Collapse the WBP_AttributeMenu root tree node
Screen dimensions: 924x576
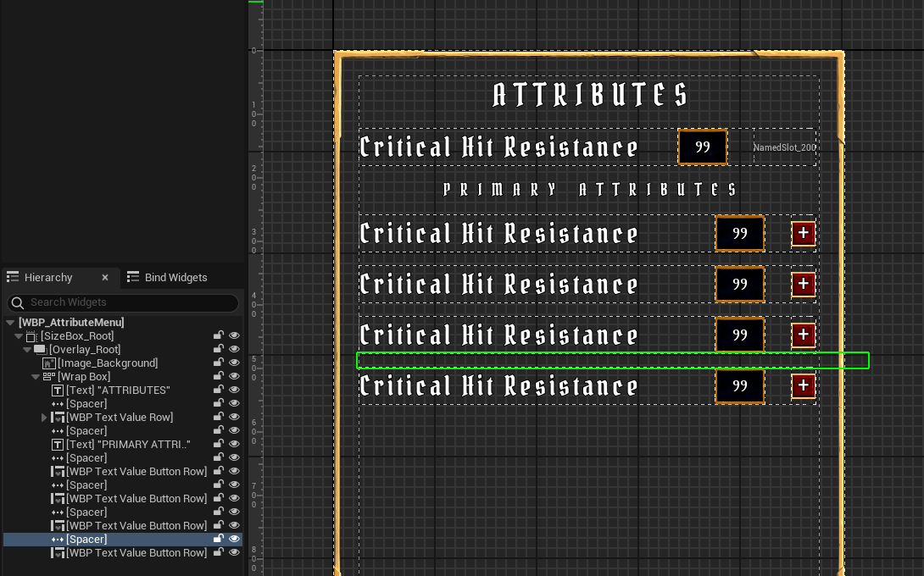pyautogui.click(x=10, y=323)
